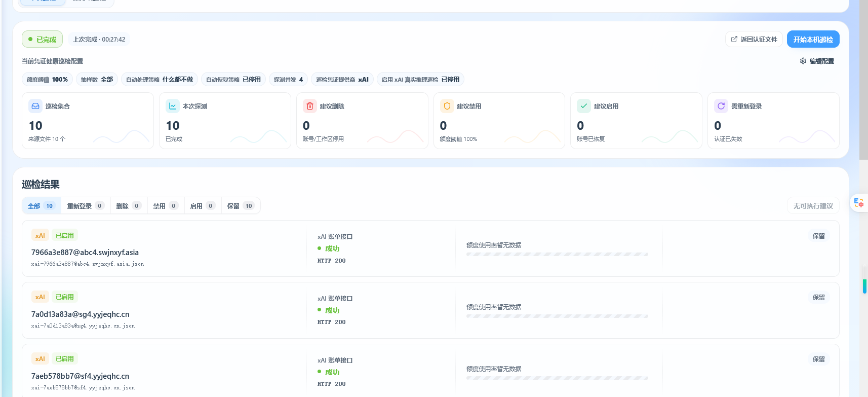Screen dimensions: 868x397
Task: Open 编辑配置 settings
Action: [x=817, y=61]
